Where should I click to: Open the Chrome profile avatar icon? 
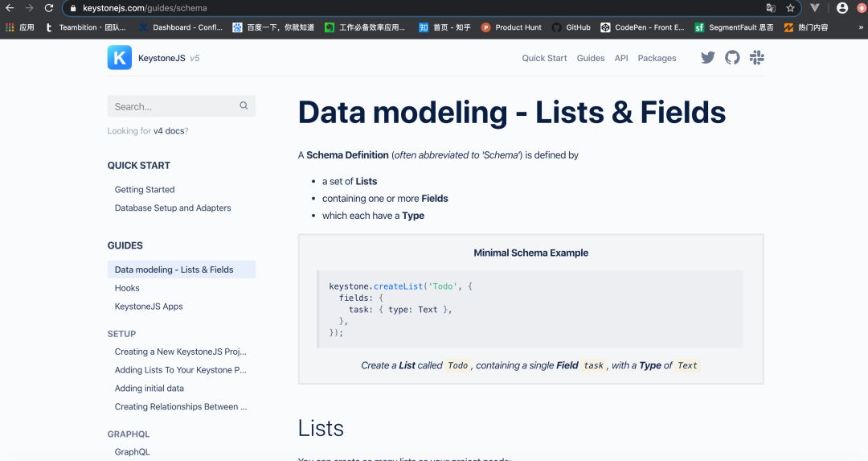click(841, 8)
